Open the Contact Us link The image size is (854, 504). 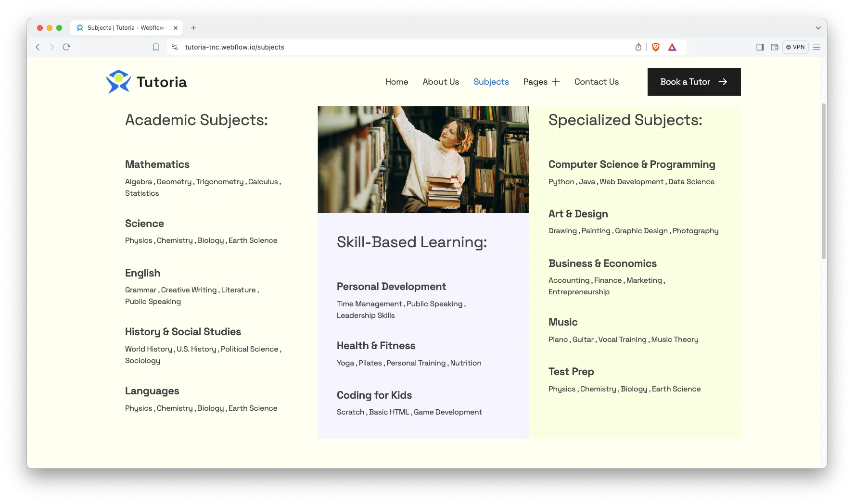click(596, 82)
